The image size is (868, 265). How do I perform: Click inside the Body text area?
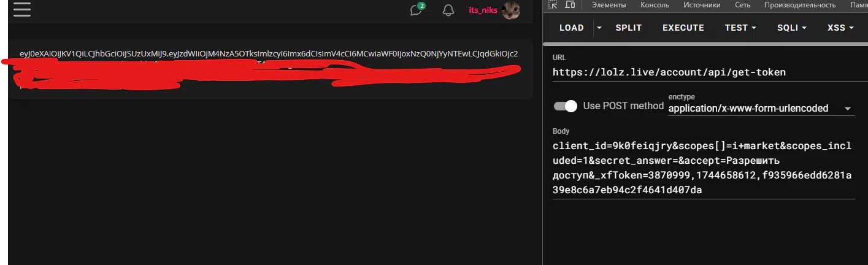(x=704, y=168)
